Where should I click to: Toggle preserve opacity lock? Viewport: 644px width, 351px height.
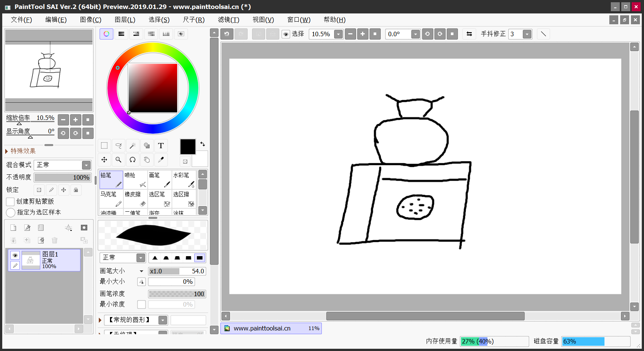39,190
